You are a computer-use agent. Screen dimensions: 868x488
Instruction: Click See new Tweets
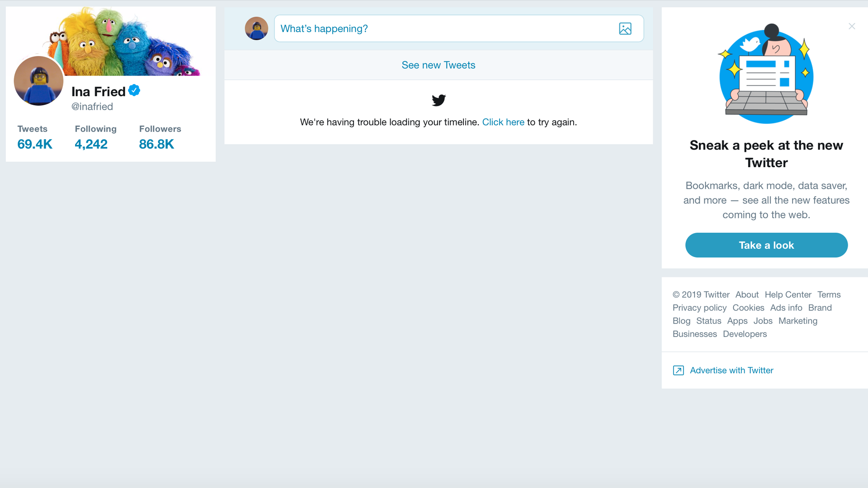coord(438,65)
